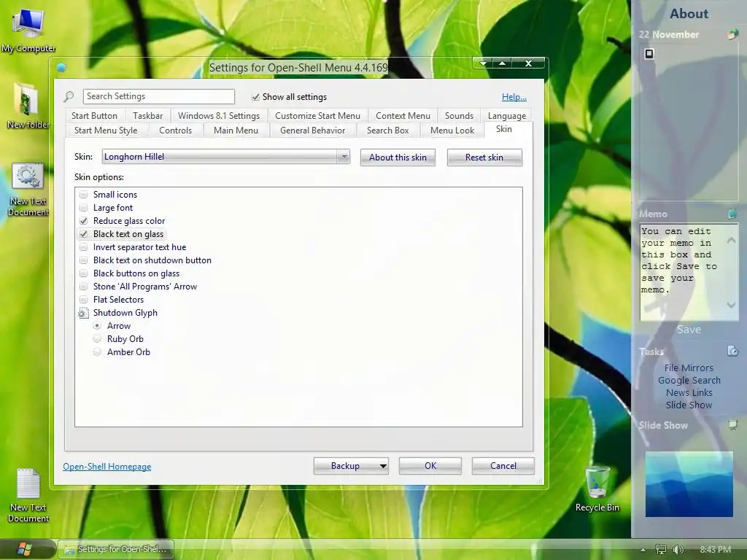Open the General Behavior tab

[312, 131]
